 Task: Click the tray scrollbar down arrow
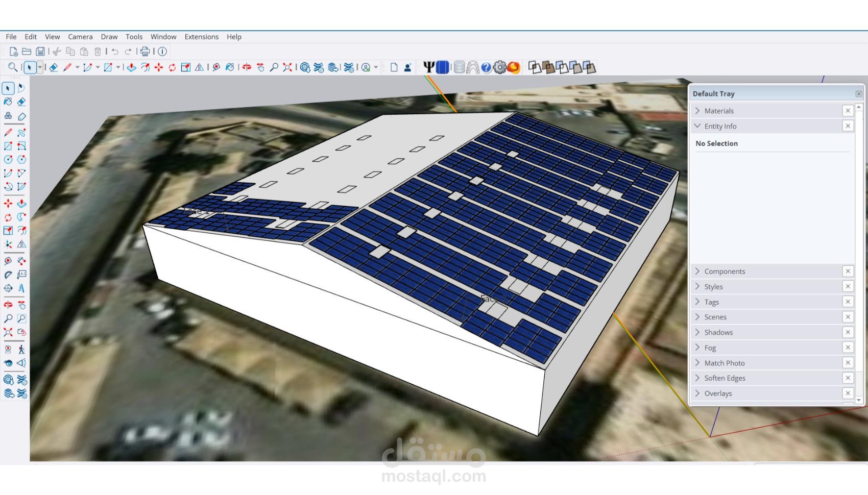pyautogui.click(x=859, y=400)
